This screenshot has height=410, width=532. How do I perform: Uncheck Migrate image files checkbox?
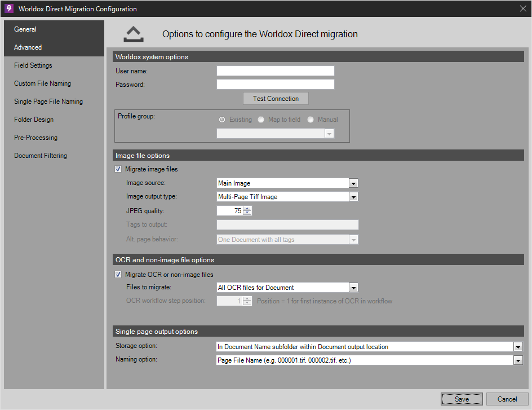[118, 169]
